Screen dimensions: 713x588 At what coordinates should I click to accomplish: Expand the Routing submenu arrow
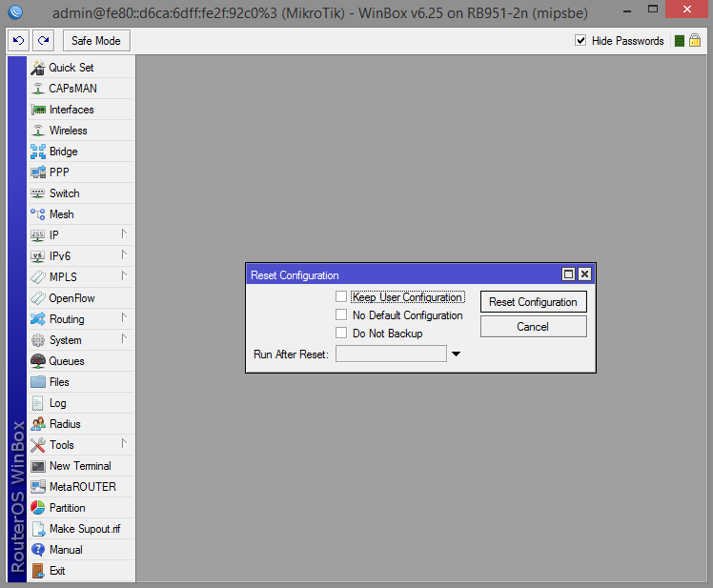point(124,317)
